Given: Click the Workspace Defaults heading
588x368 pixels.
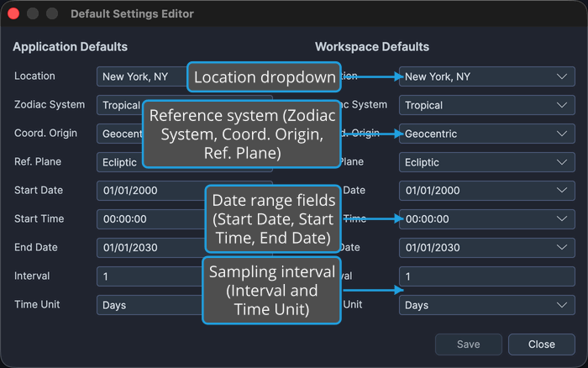Looking at the screenshot, I should tap(372, 47).
